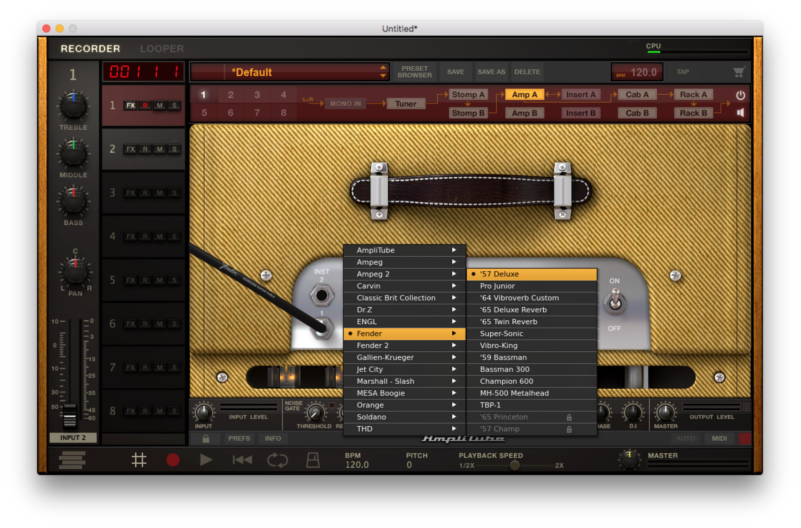Expand the Classic Brit Collection submenu
Image resolution: width=801 pixels, height=528 pixels.
coord(405,298)
